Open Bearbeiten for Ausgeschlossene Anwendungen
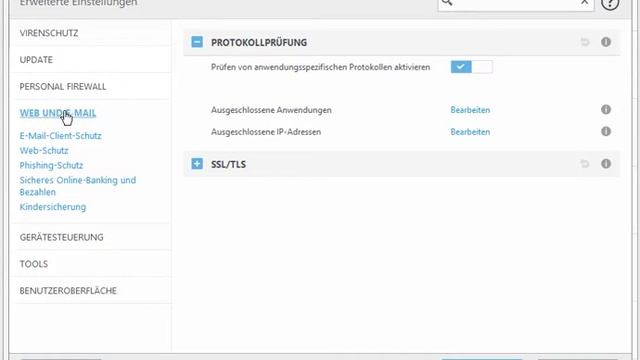The height and width of the screenshot is (360, 640). click(x=470, y=110)
